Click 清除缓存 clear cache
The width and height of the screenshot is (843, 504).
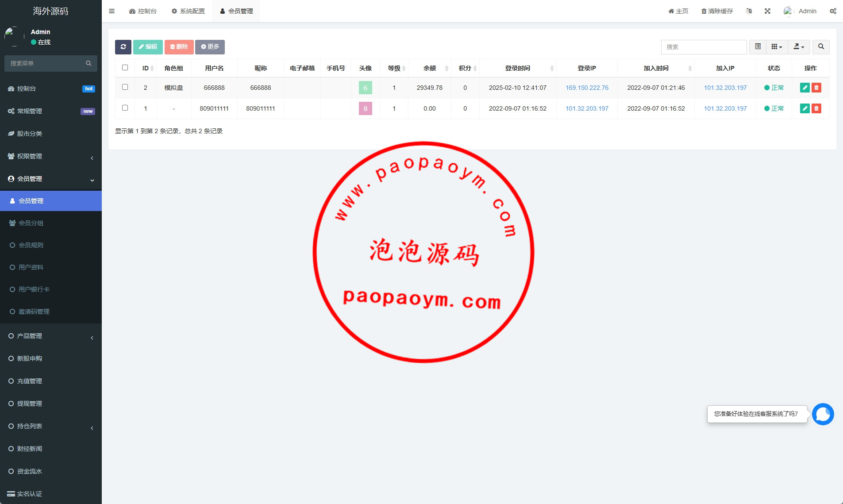(717, 11)
